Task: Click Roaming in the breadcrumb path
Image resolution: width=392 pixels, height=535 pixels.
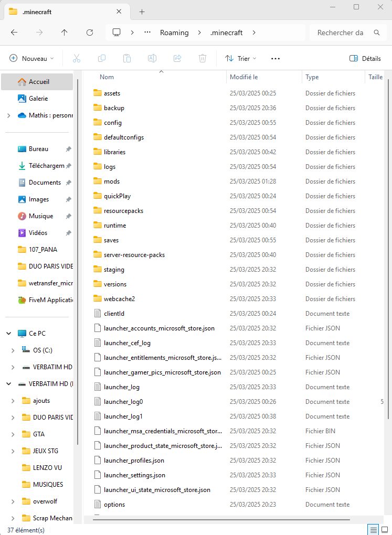Action: [x=174, y=33]
